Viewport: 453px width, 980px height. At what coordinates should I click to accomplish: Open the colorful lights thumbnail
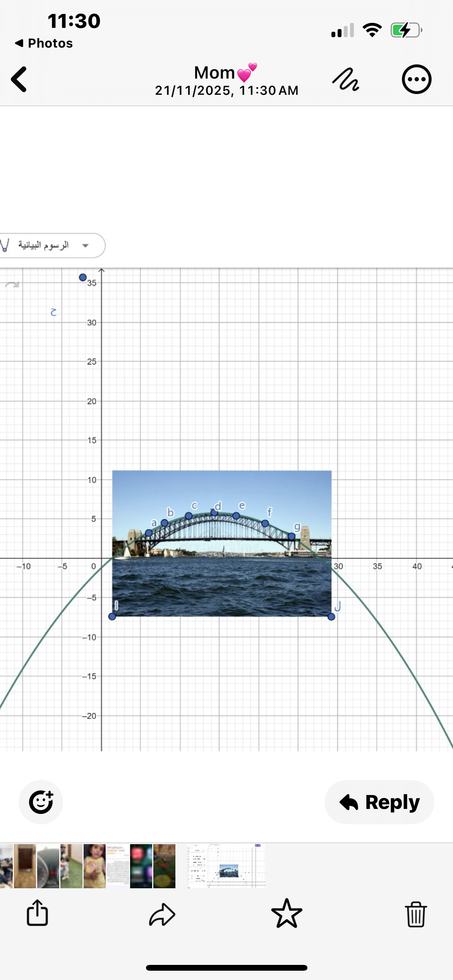tap(141, 866)
